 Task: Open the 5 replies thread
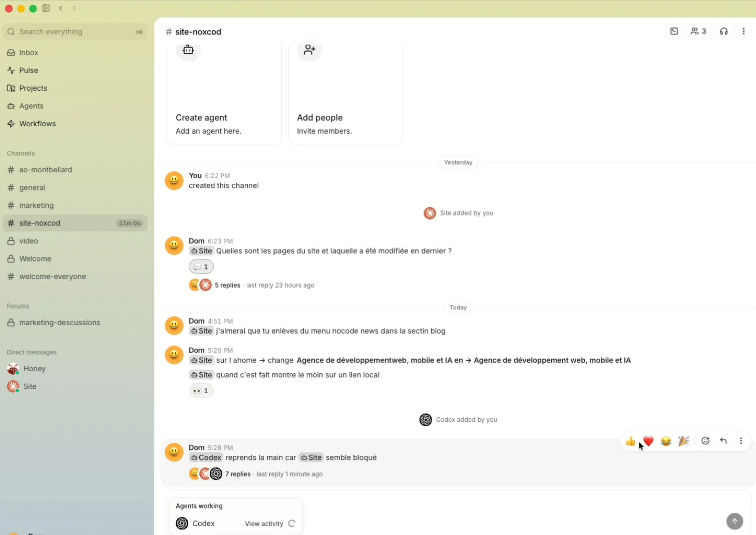pos(227,285)
